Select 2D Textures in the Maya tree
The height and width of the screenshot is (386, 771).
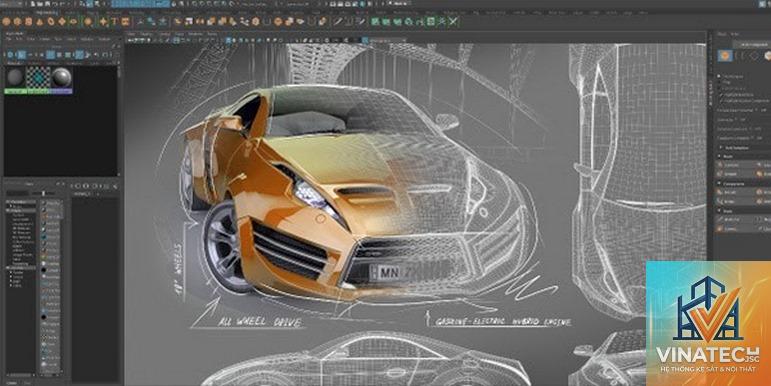(x=22, y=229)
